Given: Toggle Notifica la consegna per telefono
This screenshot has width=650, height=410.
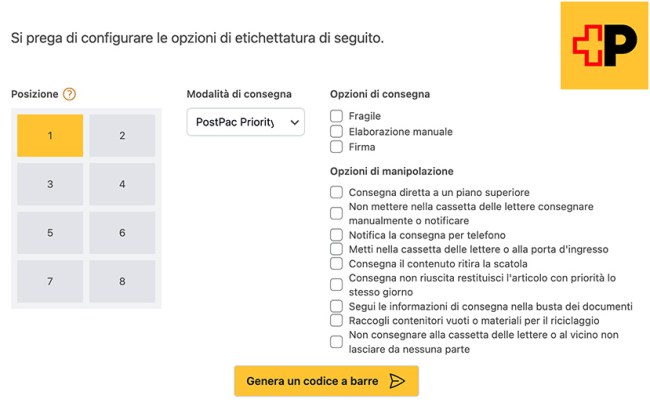Looking at the screenshot, I should [x=337, y=234].
